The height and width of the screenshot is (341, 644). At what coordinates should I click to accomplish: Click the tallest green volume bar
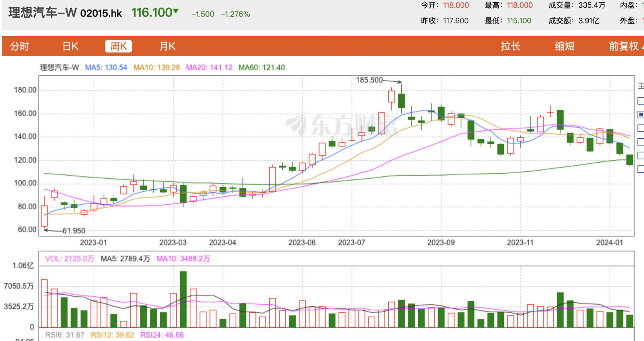point(183,299)
